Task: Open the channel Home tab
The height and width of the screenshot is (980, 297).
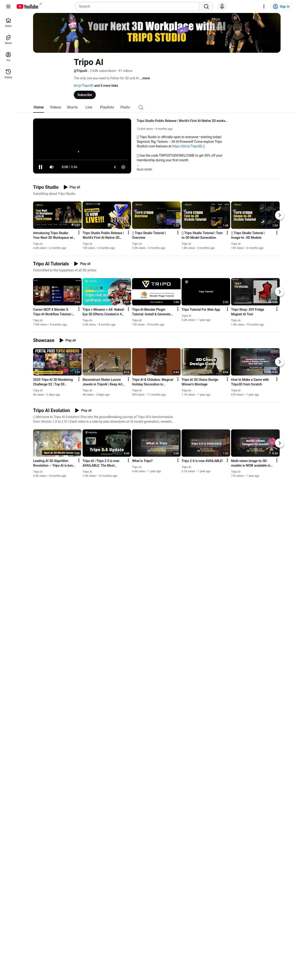Action: tap(38, 107)
